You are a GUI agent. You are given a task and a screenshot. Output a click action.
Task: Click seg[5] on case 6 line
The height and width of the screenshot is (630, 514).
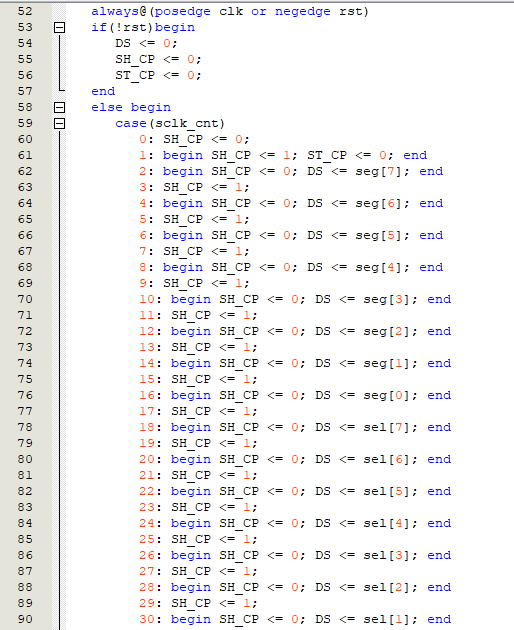pyautogui.click(x=378, y=235)
